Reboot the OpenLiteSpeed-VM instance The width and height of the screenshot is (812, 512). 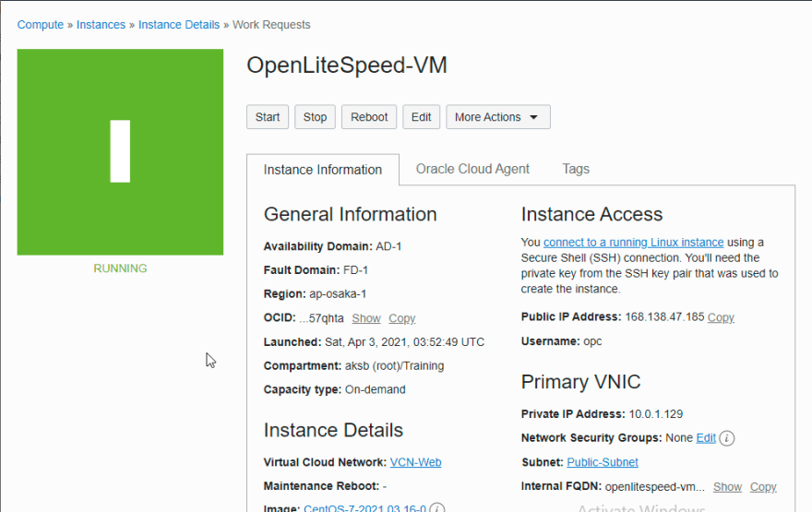(x=369, y=117)
